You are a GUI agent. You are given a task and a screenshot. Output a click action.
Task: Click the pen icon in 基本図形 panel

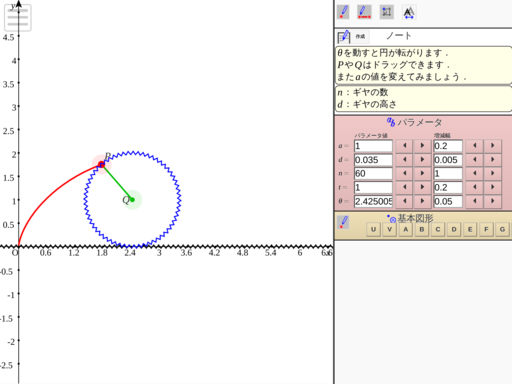[x=343, y=222]
